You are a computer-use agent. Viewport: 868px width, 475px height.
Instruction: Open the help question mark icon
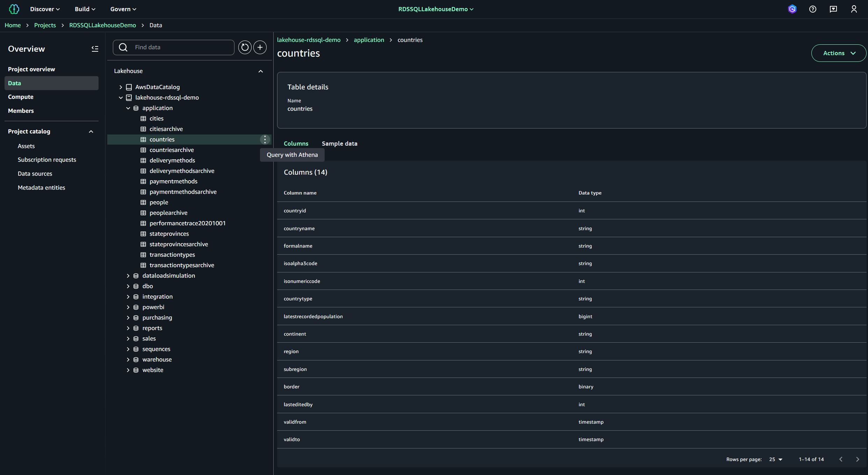(x=812, y=9)
